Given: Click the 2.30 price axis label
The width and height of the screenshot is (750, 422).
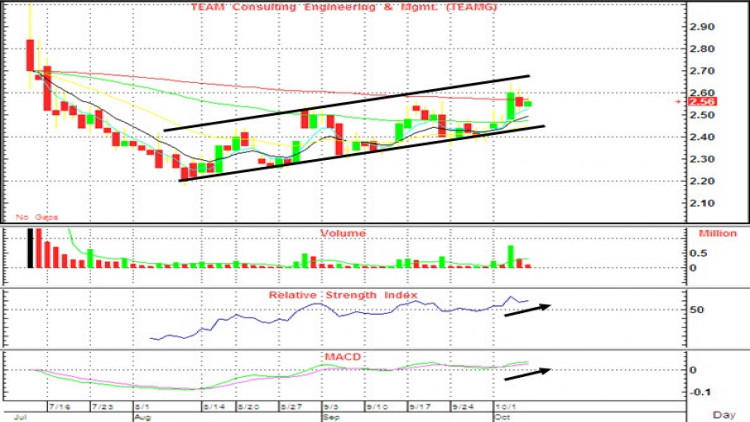Looking at the screenshot, I should (x=702, y=159).
